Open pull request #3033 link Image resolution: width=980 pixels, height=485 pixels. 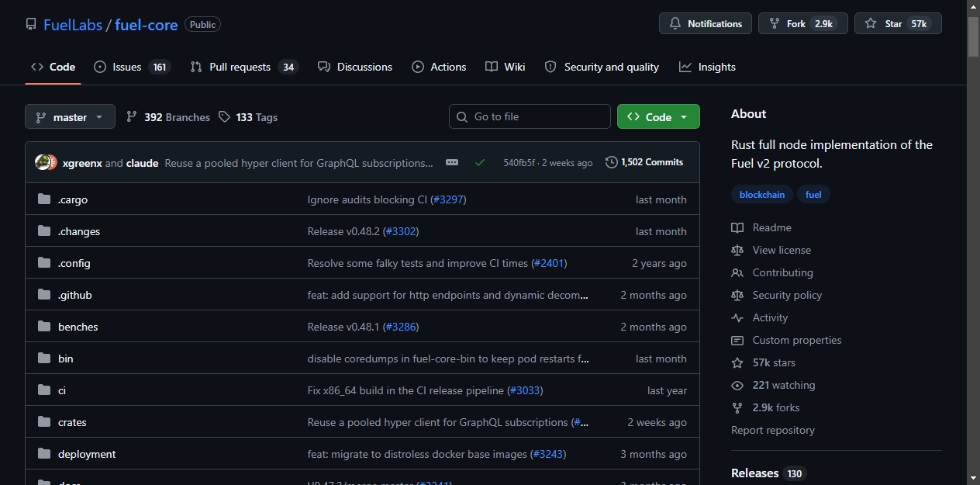tap(525, 390)
